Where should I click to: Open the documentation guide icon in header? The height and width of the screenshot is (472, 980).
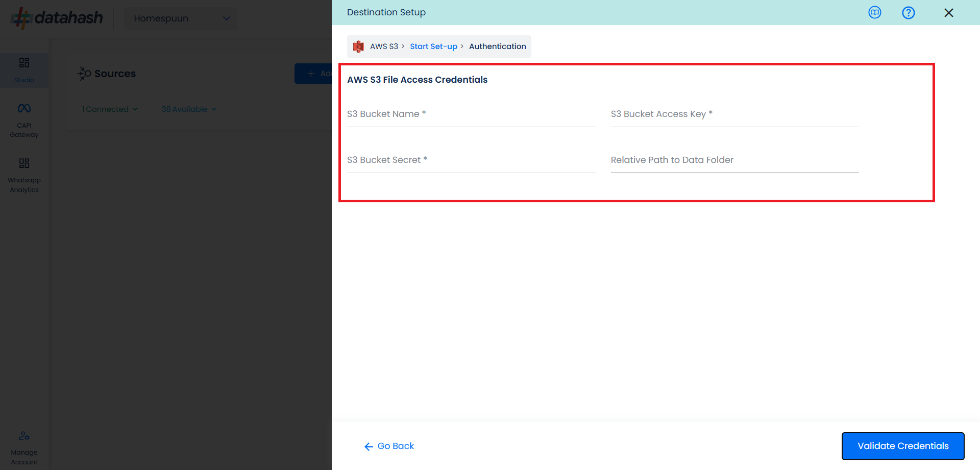875,12
